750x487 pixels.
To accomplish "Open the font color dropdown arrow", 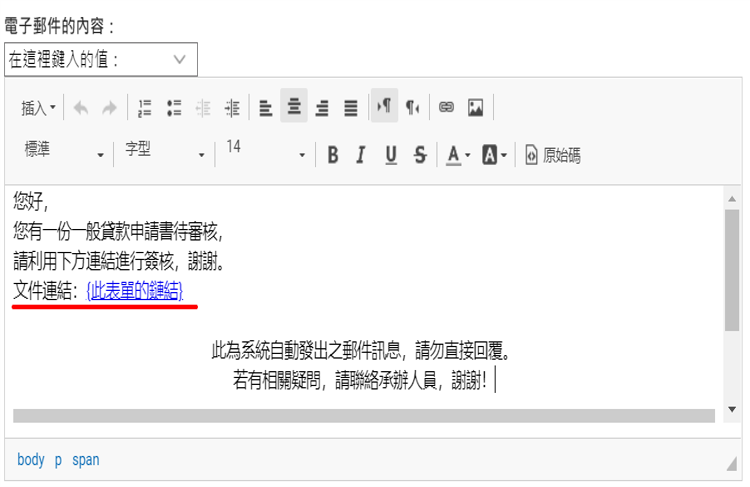I will (468, 155).
